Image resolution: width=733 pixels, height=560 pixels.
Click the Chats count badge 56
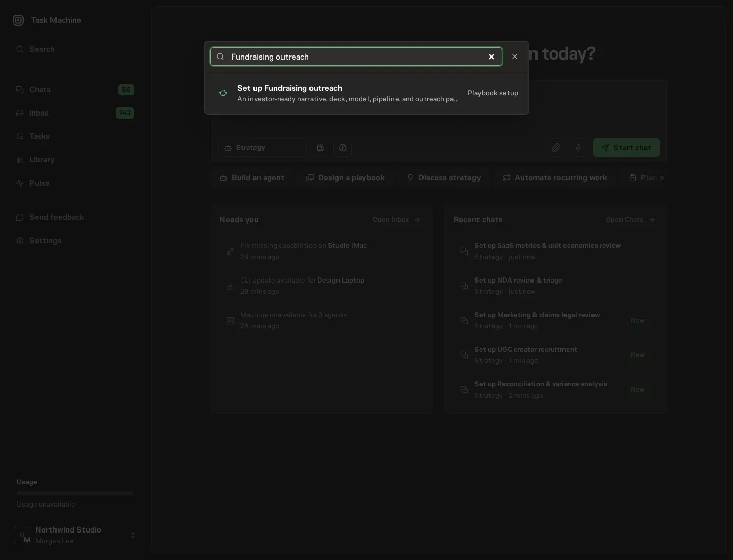pos(126,90)
